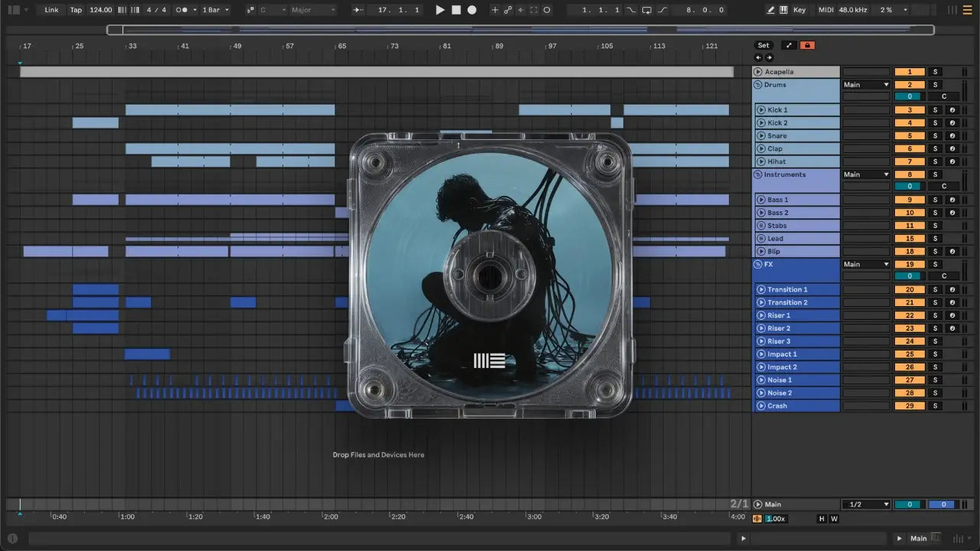Toggle the MIDI map mode
This screenshot has width=980, height=551.
[825, 10]
